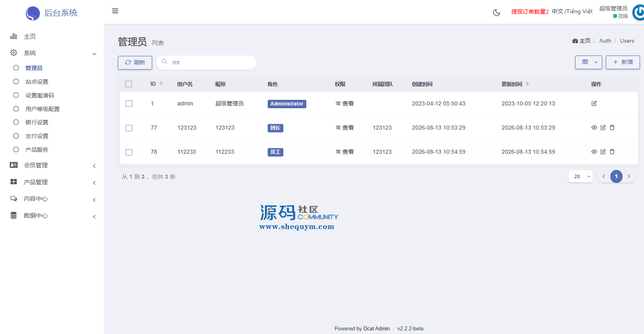Open the 20 per-page dropdown
This screenshot has width=644, height=334.
point(581,176)
